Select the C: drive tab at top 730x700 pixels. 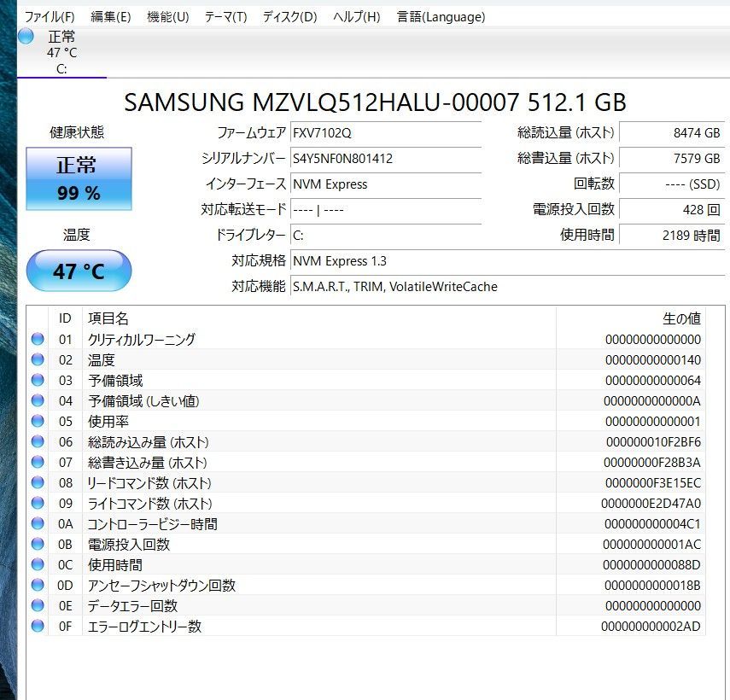click(62, 53)
